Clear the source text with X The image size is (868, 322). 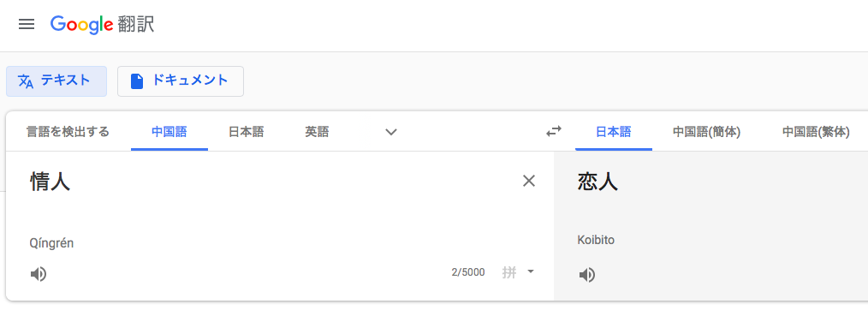(529, 181)
